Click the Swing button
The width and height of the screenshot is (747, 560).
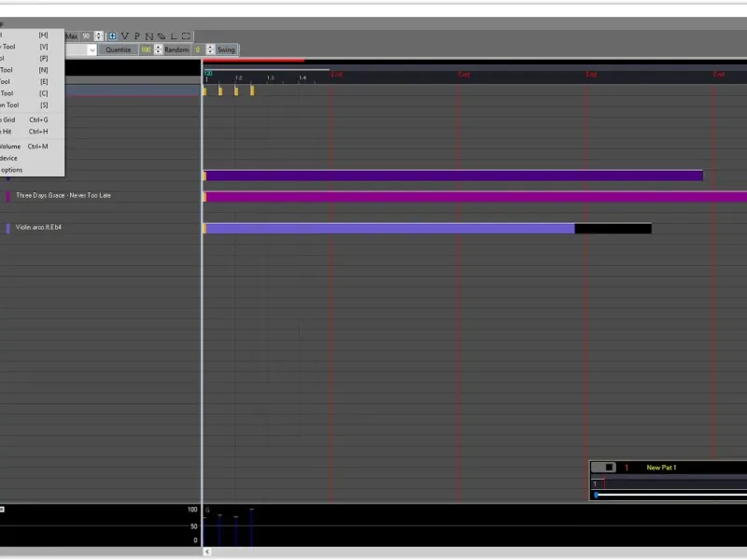[x=226, y=49]
